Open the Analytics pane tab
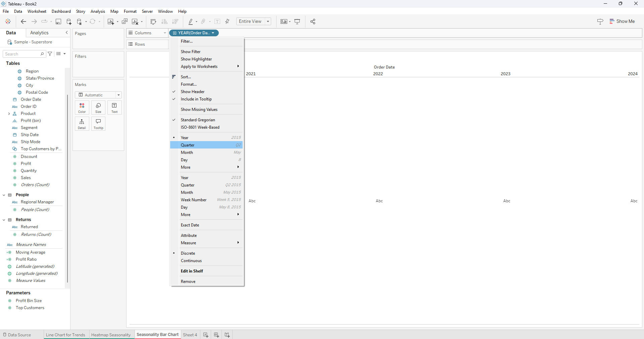This screenshot has height=339, width=644. pos(39,33)
